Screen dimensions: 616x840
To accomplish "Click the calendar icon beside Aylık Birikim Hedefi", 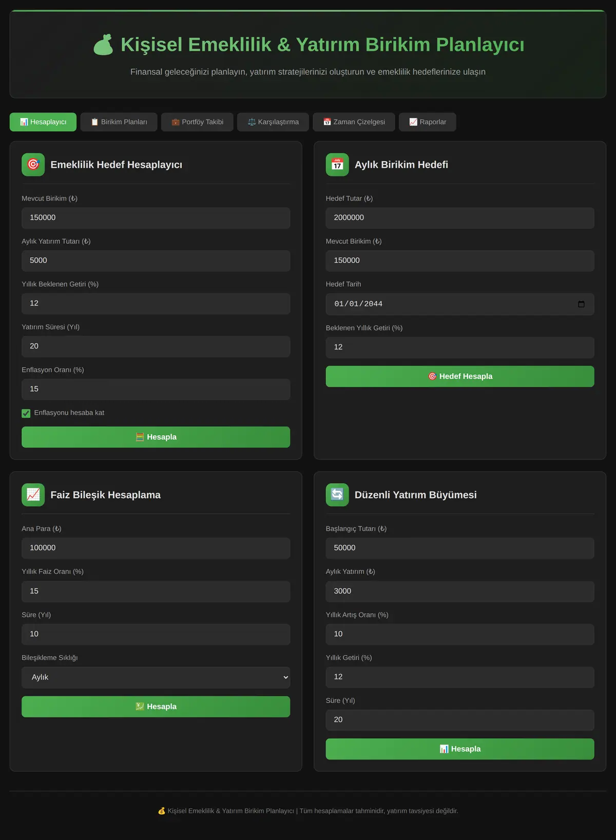I will pyautogui.click(x=337, y=165).
